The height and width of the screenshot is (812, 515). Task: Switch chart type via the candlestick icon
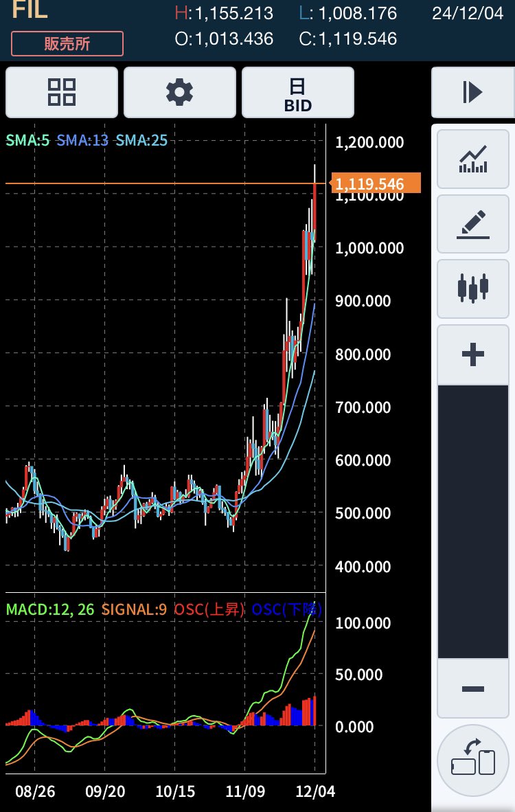(473, 289)
